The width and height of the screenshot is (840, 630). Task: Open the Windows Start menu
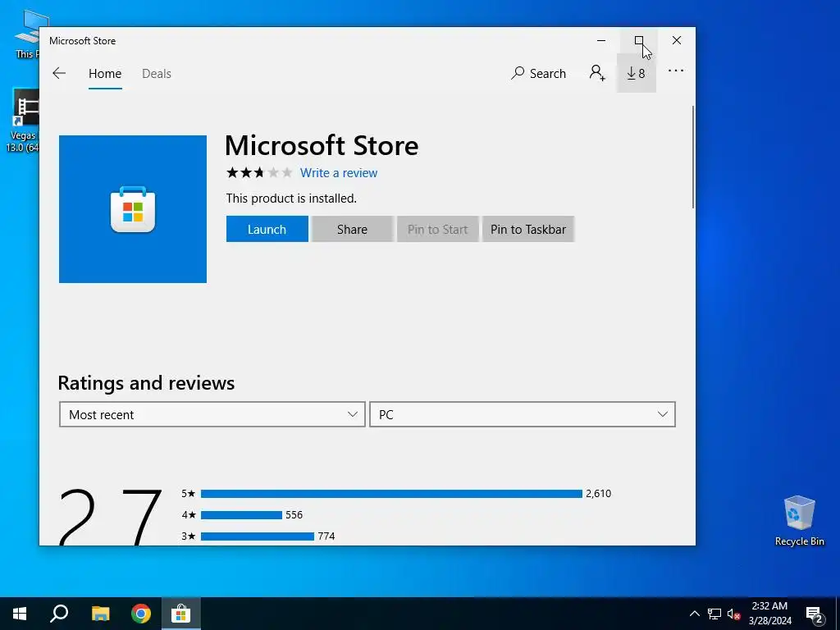click(20, 614)
